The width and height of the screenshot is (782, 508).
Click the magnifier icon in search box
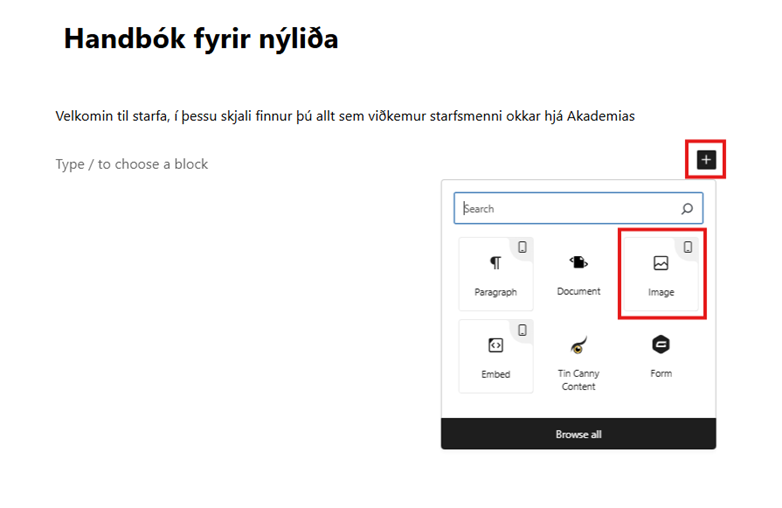(687, 209)
